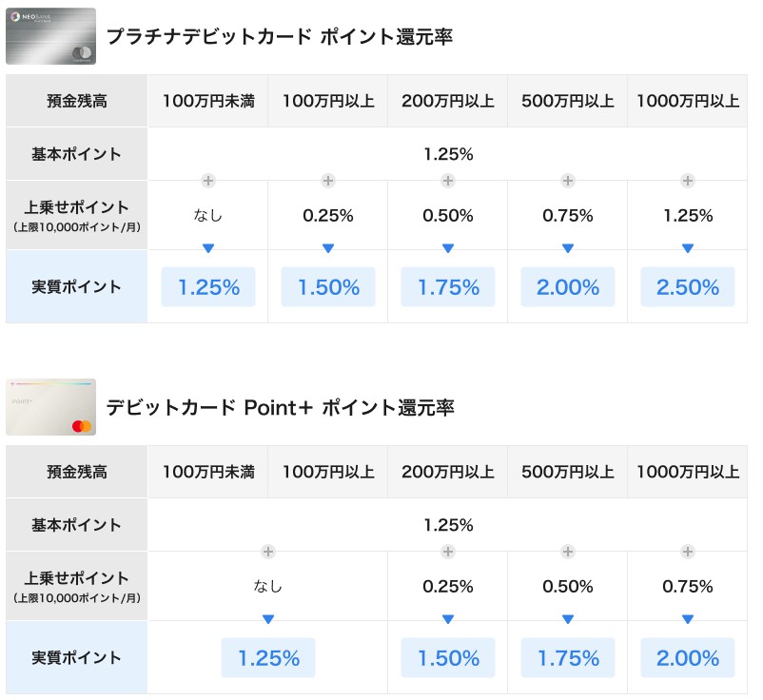Click the plus icon above なし in Platinum table
The height and width of the screenshot is (700, 763).
208,181
